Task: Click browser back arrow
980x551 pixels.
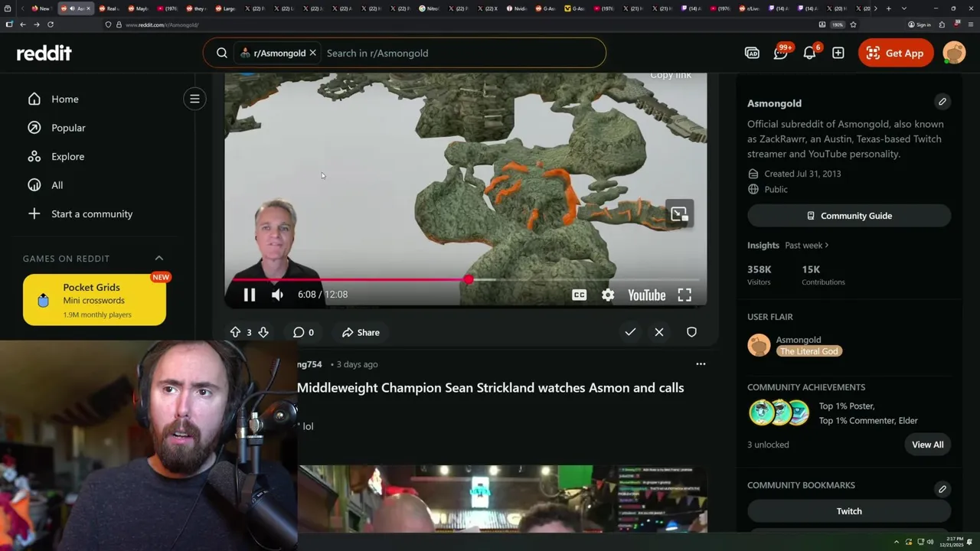Action: tap(23, 24)
